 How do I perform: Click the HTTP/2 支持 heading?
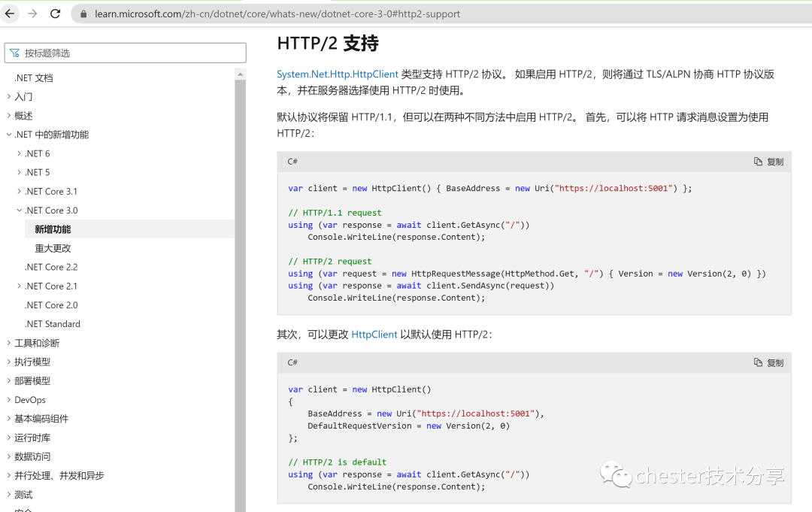pyautogui.click(x=328, y=43)
